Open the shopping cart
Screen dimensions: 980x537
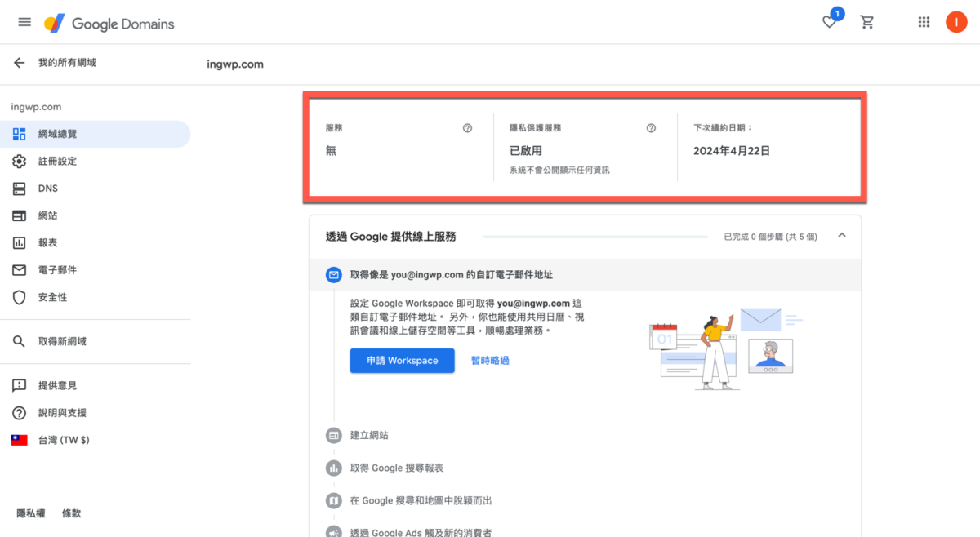click(867, 23)
